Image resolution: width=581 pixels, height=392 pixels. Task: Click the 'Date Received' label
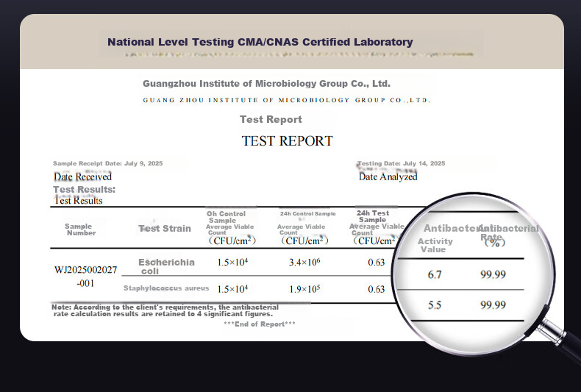82,177
